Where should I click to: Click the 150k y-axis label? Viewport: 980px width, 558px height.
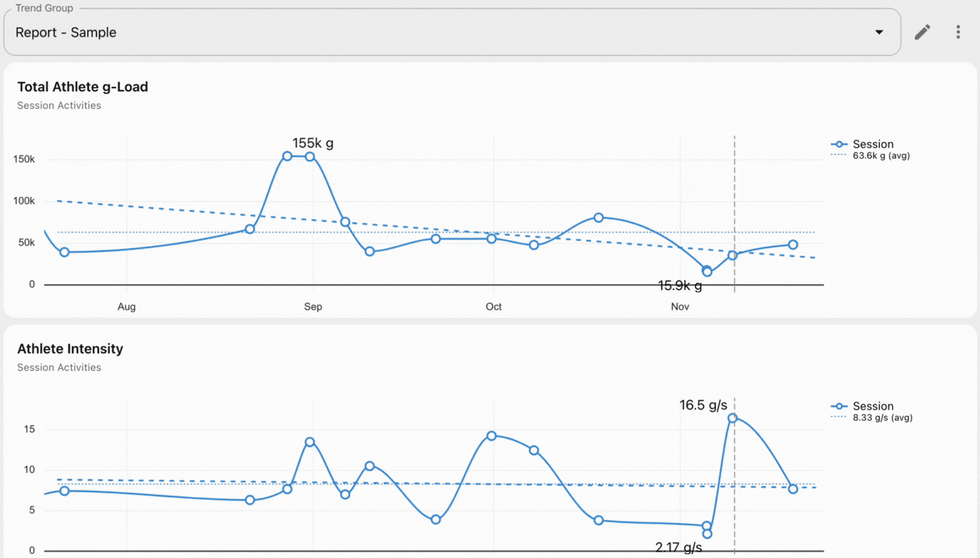tap(24, 159)
